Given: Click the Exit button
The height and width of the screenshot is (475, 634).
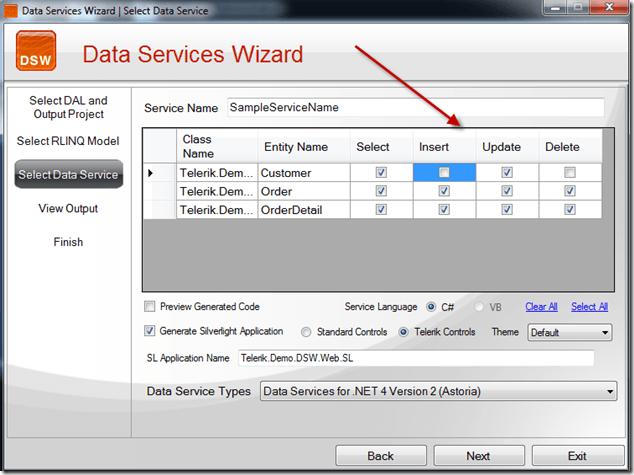Looking at the screenshot, I should pos(577,456).
